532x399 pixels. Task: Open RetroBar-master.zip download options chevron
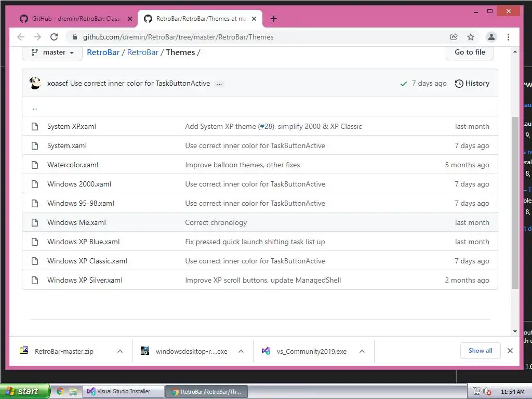click(120, 351)
